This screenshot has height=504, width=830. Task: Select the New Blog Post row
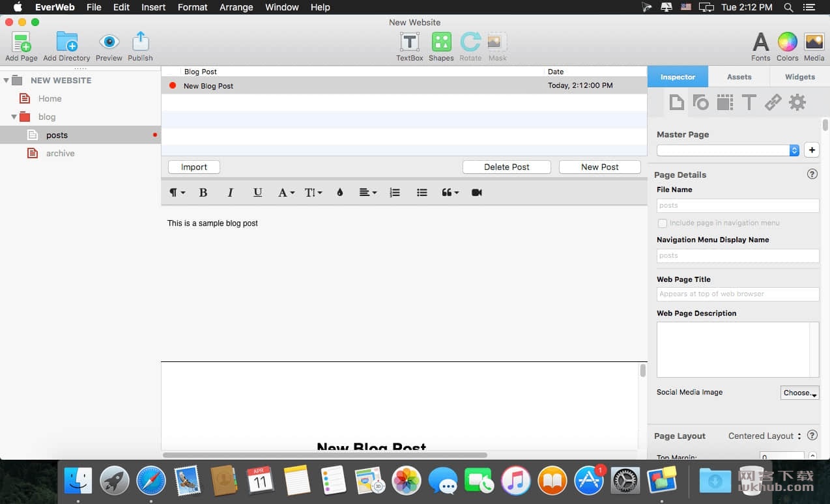(x=404, y=86)
